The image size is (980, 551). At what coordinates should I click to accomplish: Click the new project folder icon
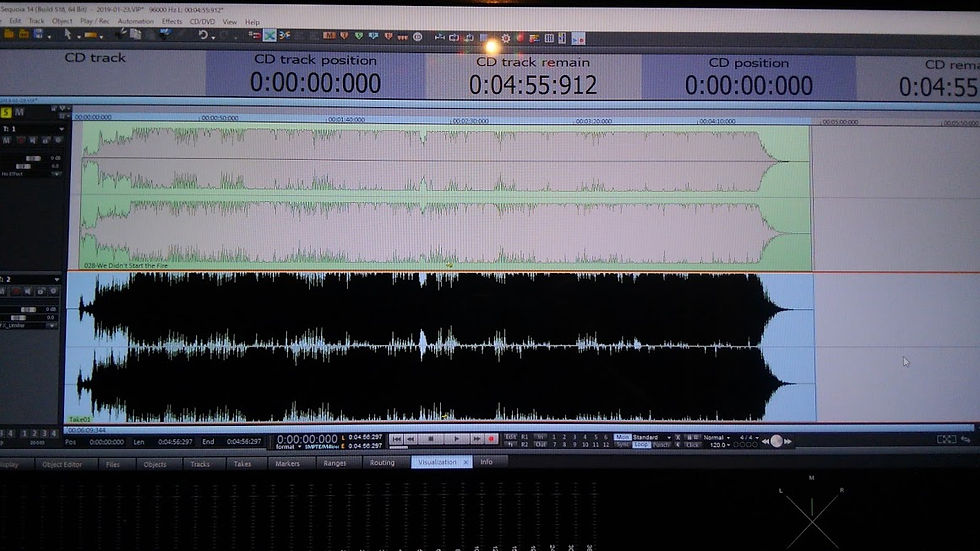pos(9,34)
